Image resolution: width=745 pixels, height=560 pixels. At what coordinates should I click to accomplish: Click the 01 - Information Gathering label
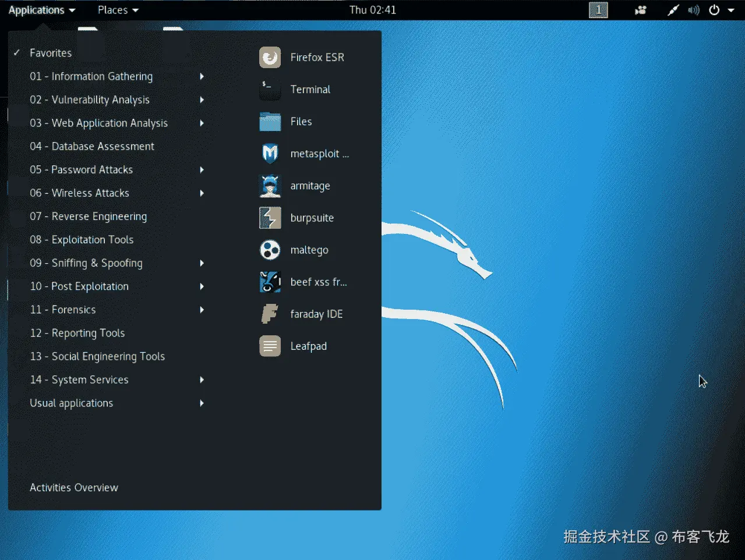coord(91,76)
